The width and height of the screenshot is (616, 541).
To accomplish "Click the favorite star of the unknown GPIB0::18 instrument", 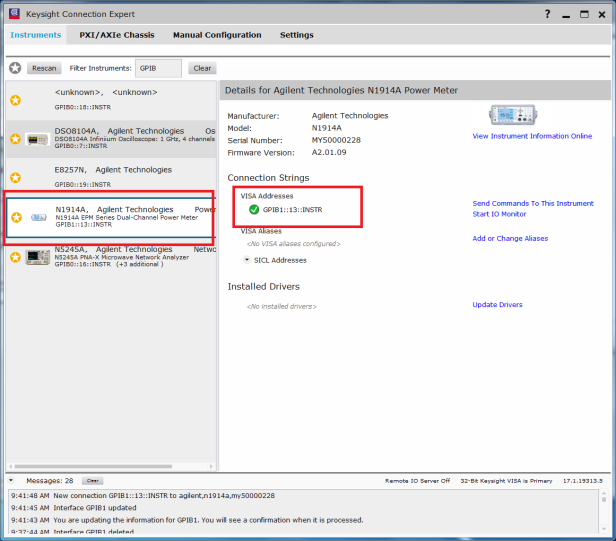I will 15,100.
